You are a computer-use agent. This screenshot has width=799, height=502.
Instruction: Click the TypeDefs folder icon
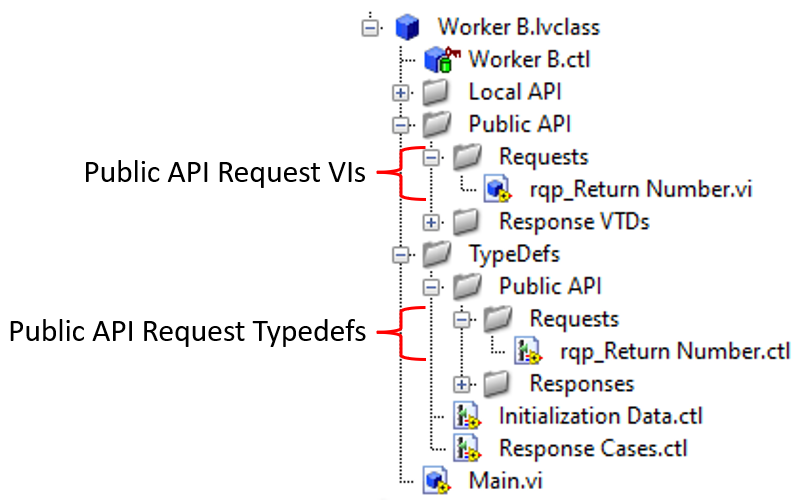[x=435, y=254]
